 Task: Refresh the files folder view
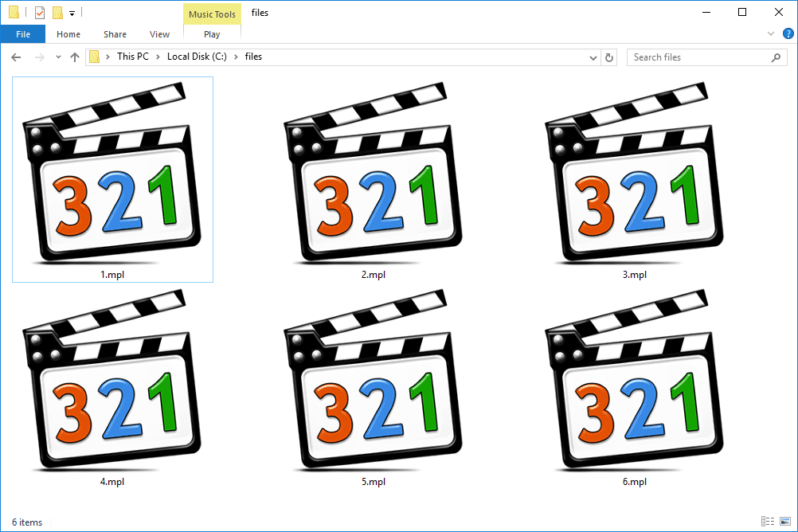[x=609, y=57]
